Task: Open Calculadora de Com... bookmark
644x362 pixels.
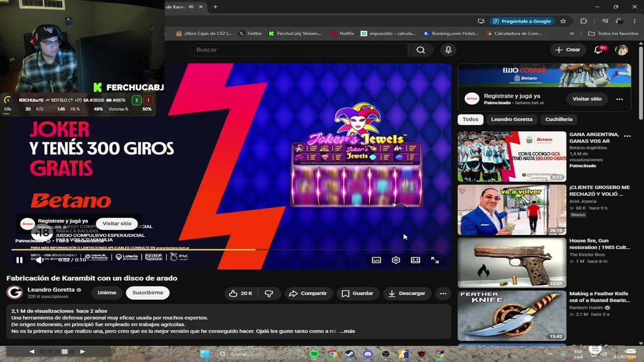Action: click(x=514, y=34)
